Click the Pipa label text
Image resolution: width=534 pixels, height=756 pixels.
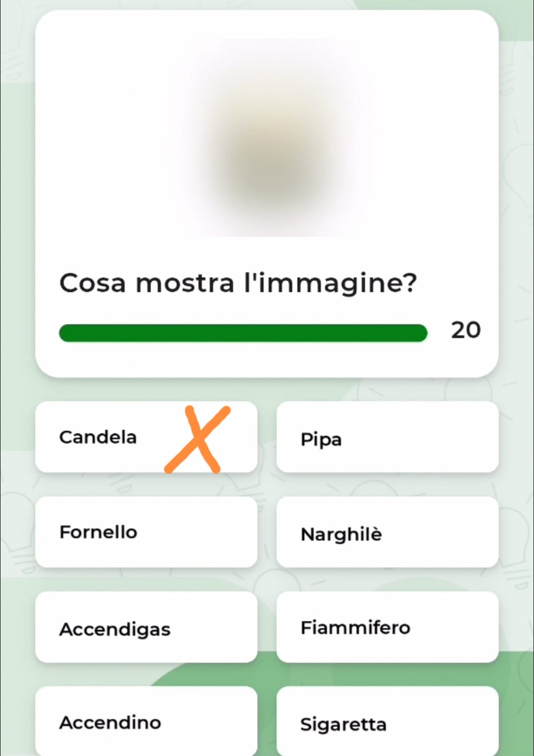coord(321,439)
